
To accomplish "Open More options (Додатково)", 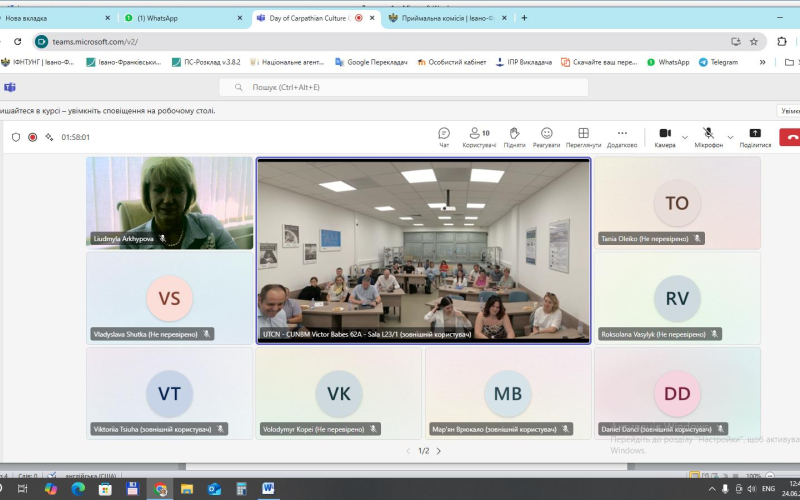I will (622, 137).
